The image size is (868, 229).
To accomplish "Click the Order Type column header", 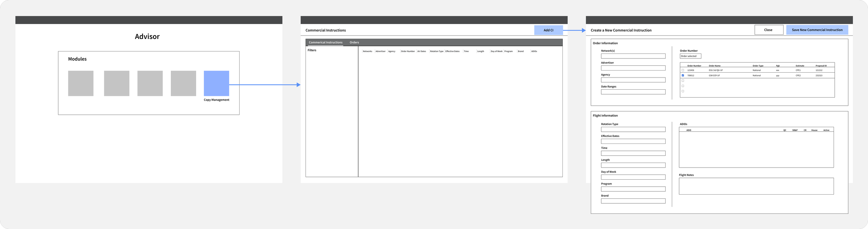I will (x=758, y=66).
